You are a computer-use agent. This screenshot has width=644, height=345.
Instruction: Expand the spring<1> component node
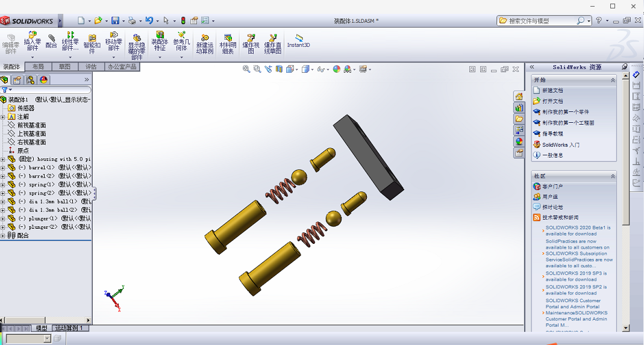coord(3,184)
